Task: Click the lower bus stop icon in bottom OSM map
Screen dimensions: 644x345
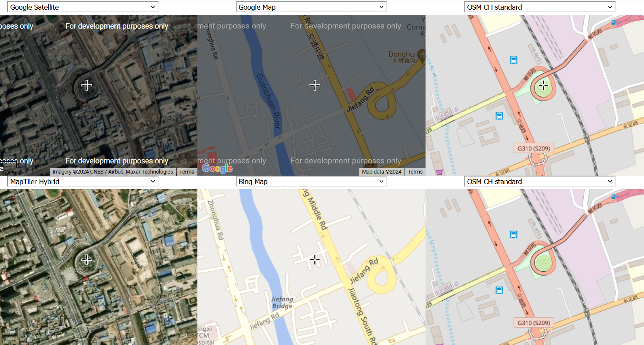Action: [x=499, y=290]
